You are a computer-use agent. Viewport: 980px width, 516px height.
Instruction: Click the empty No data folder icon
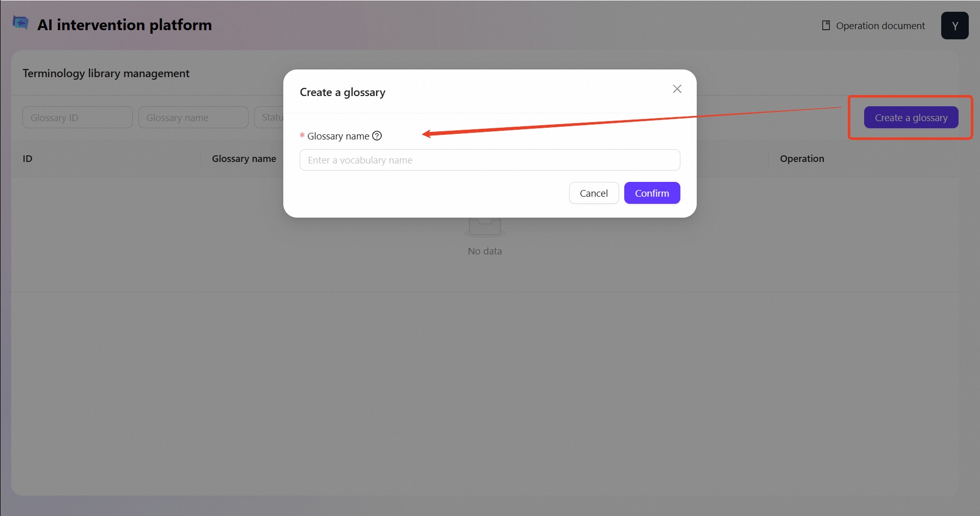pyautogui.click(x=484, y=227)
